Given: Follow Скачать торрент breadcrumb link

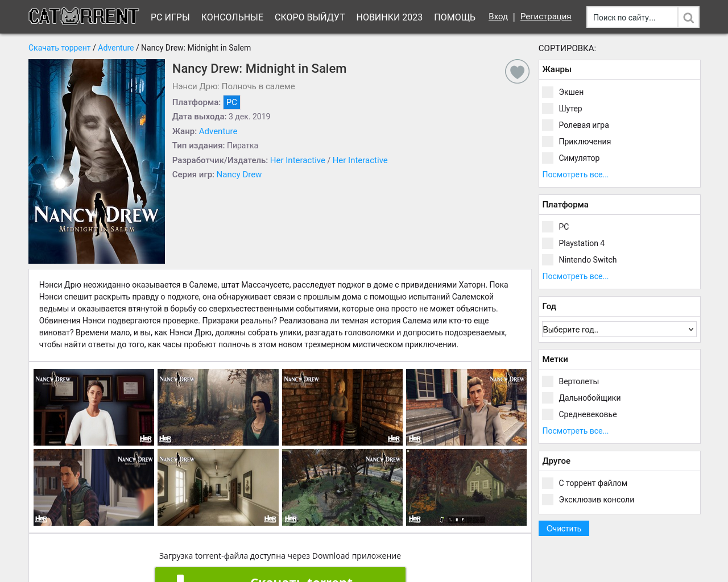Looking at the screenshot, I should coord(60,48).
